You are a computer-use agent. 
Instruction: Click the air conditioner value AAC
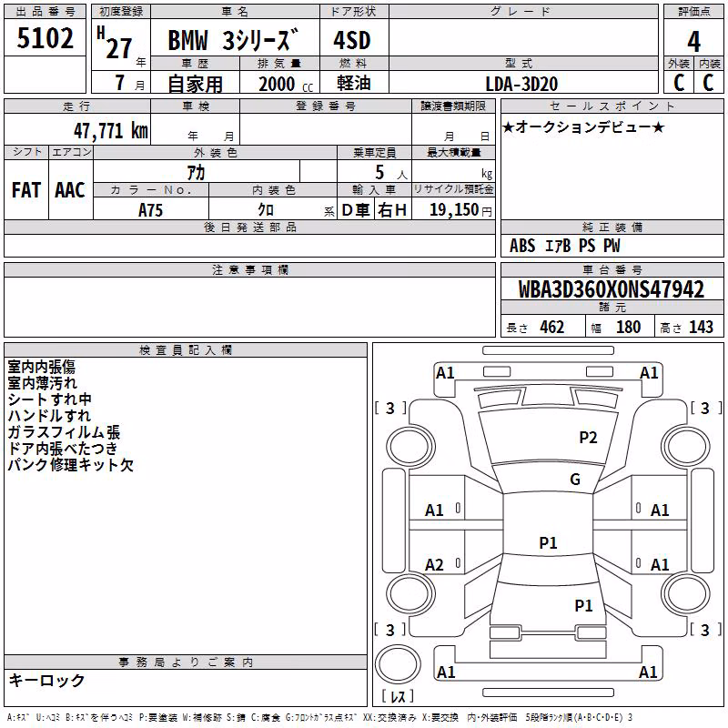tap(70, 190)
